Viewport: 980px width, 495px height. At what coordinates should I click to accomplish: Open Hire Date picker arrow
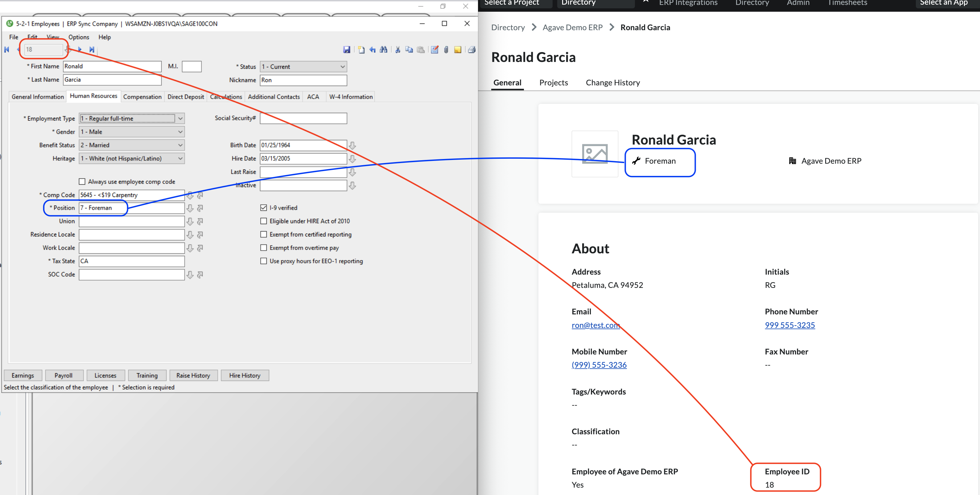pyautogui.click(x=353, y=158)
